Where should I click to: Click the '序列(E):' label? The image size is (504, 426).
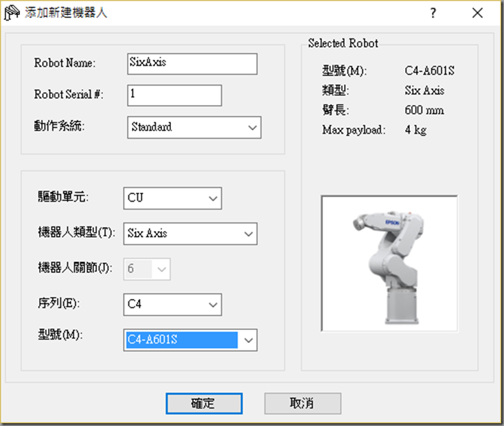pos(59,303)
